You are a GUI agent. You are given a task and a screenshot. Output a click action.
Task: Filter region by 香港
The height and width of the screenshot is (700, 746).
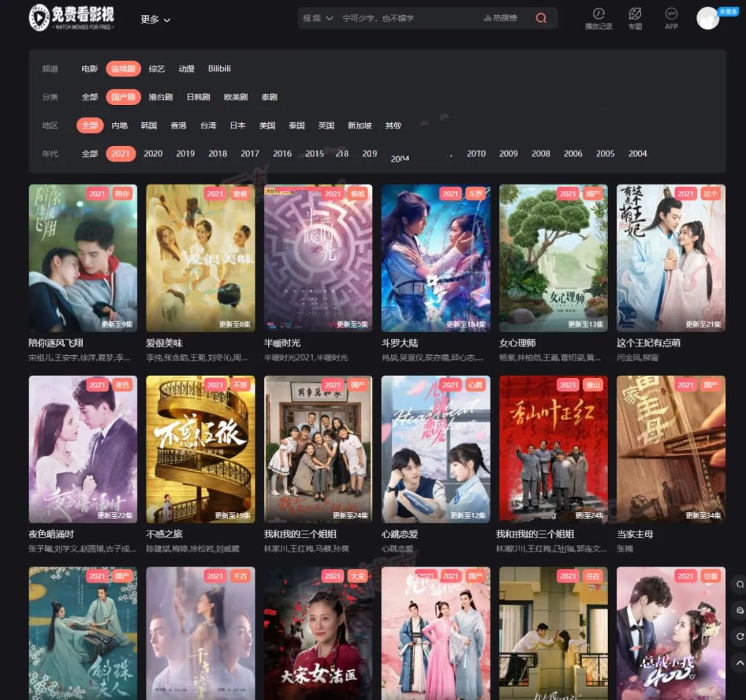[178, 126]
